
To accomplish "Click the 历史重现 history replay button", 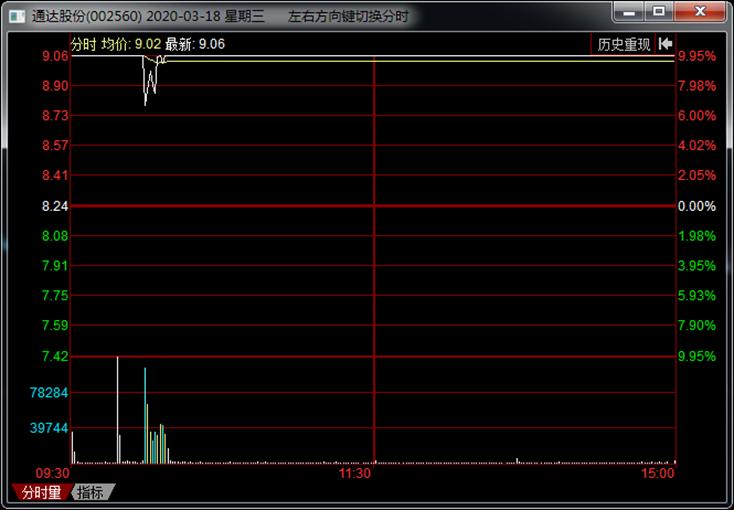I will [623, 44].
